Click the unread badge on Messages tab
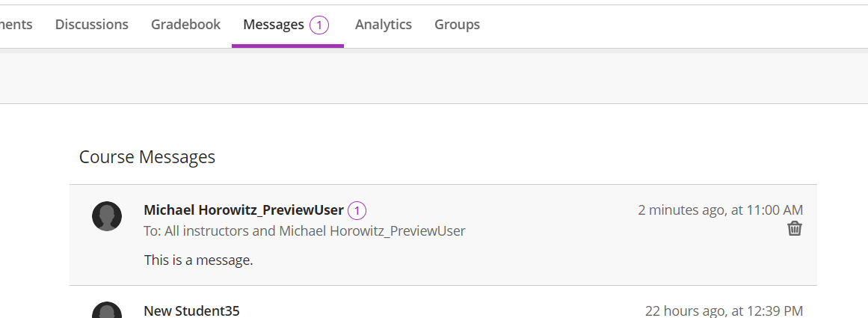The height and width of the screenshot is (318, 868). tap(319, 25)
